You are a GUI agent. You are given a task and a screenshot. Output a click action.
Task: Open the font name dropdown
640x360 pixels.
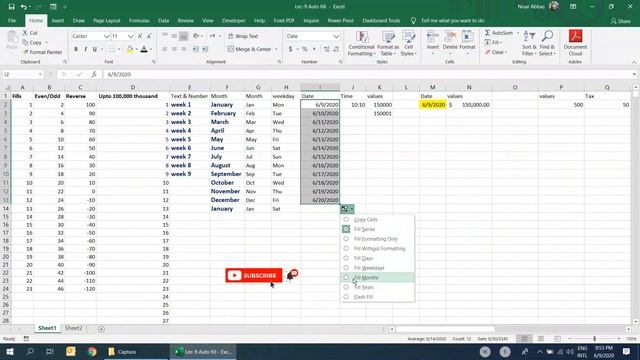[107, 36]
